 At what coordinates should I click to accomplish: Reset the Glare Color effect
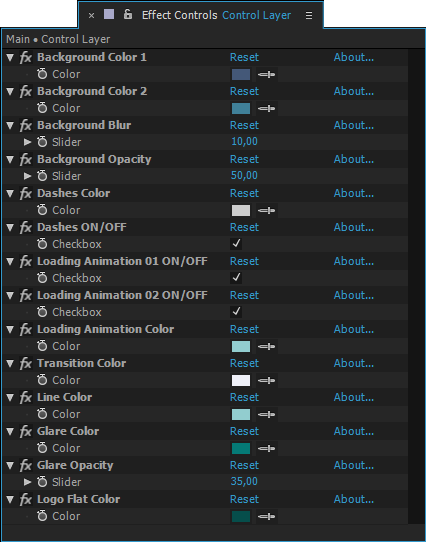(244, 431)
